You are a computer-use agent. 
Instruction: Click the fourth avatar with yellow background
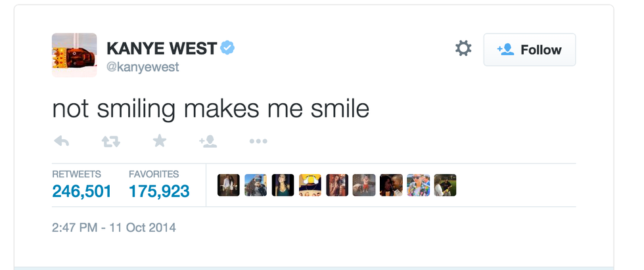coord(310,185)
